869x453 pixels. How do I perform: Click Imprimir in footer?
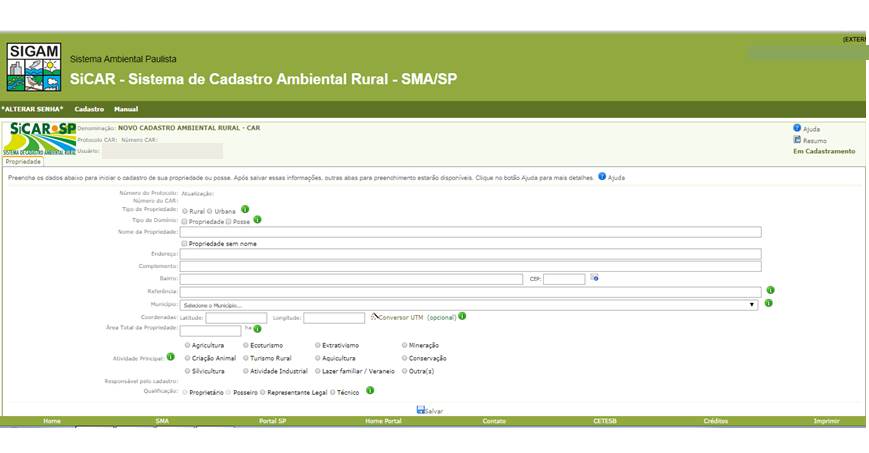tap(826, 421)
